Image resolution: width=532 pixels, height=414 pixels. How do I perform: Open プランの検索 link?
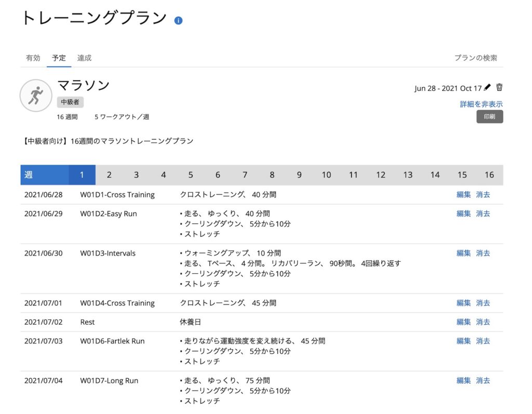tap(476, 58)
